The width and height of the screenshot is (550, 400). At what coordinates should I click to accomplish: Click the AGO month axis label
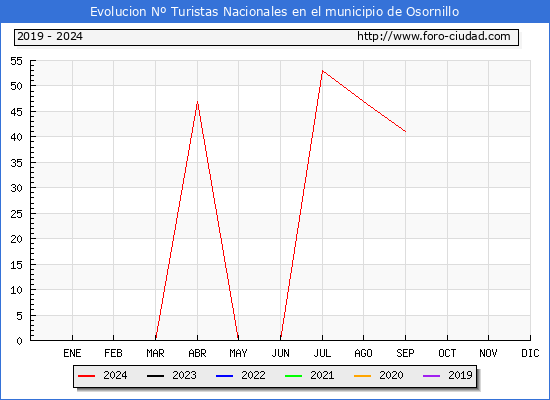coord(363,353)
